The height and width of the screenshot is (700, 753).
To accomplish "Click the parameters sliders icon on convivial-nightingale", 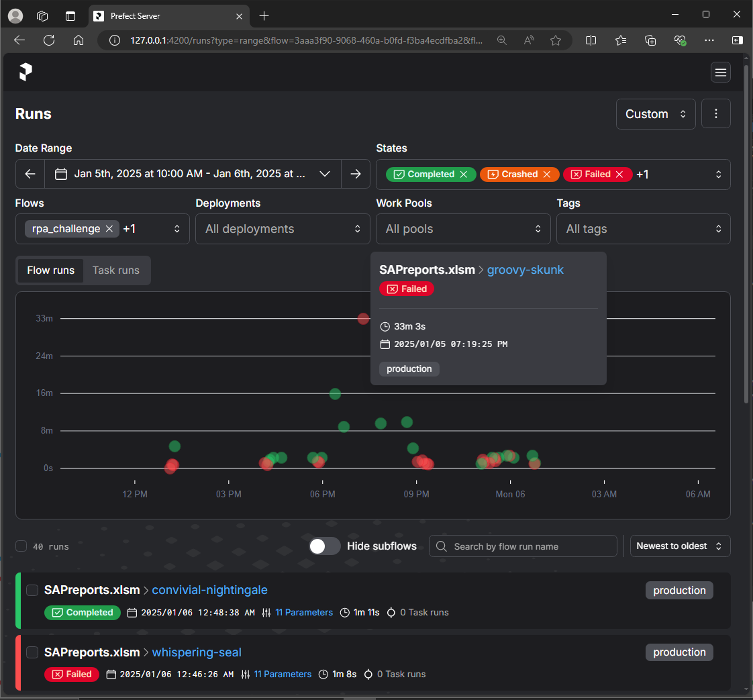I will [266, 612].
